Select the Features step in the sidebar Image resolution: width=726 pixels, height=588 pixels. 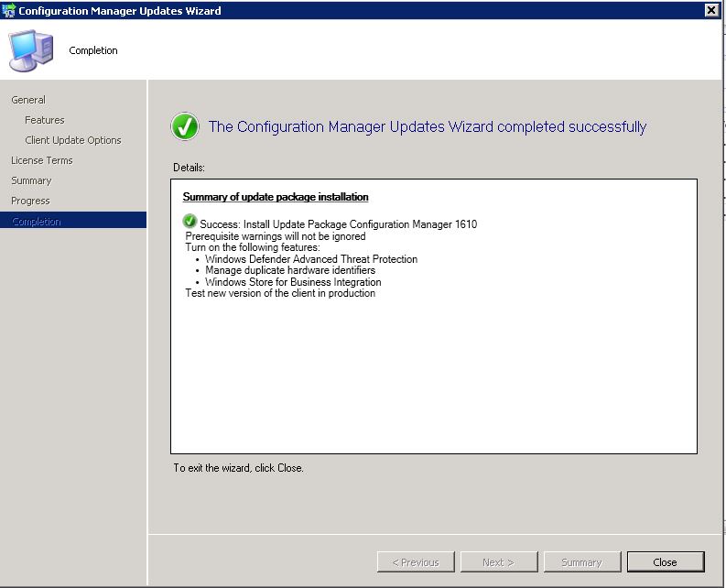click(x=45, y=120)
